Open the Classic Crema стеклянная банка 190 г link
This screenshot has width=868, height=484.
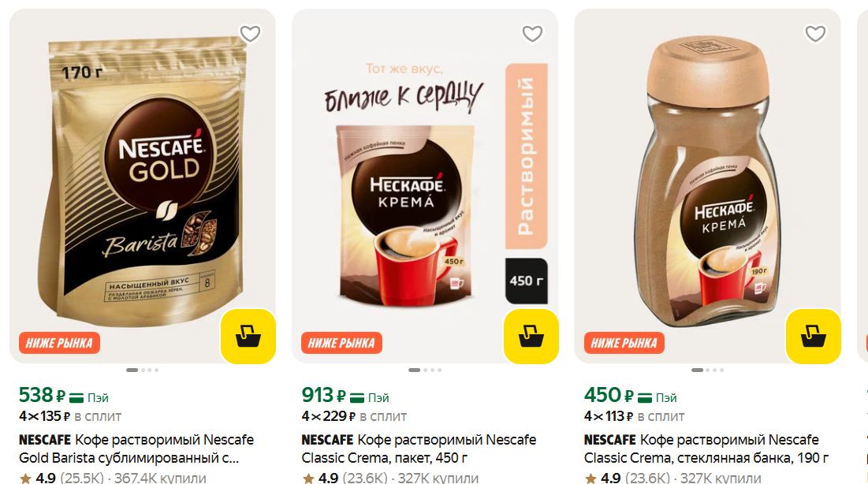point(706,449)
